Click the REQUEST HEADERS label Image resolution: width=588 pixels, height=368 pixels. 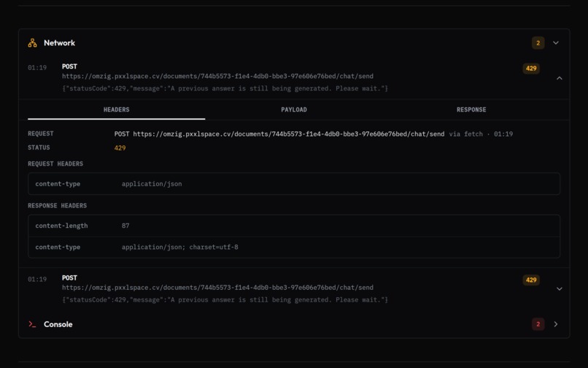point(55,164)
